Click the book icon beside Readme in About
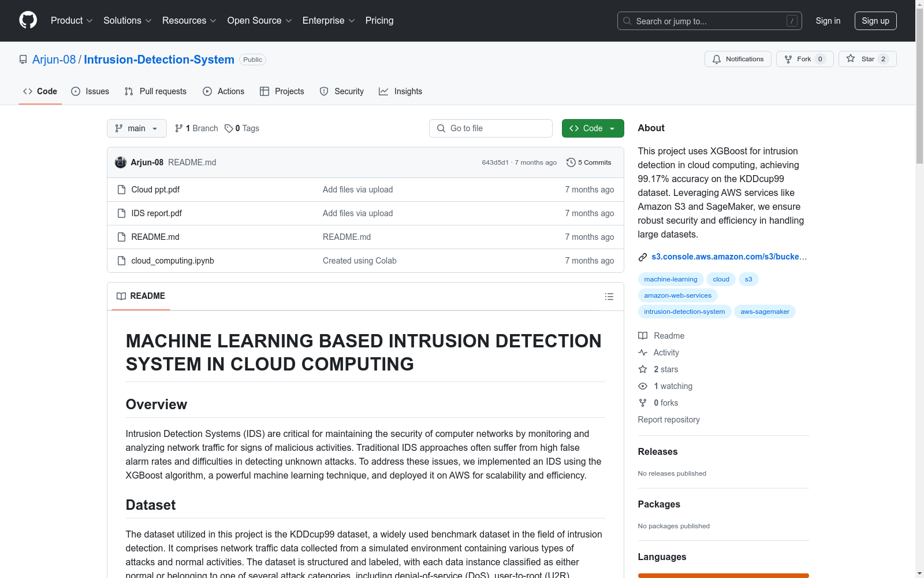The image size is (924, 578). (x=643, y=336)
